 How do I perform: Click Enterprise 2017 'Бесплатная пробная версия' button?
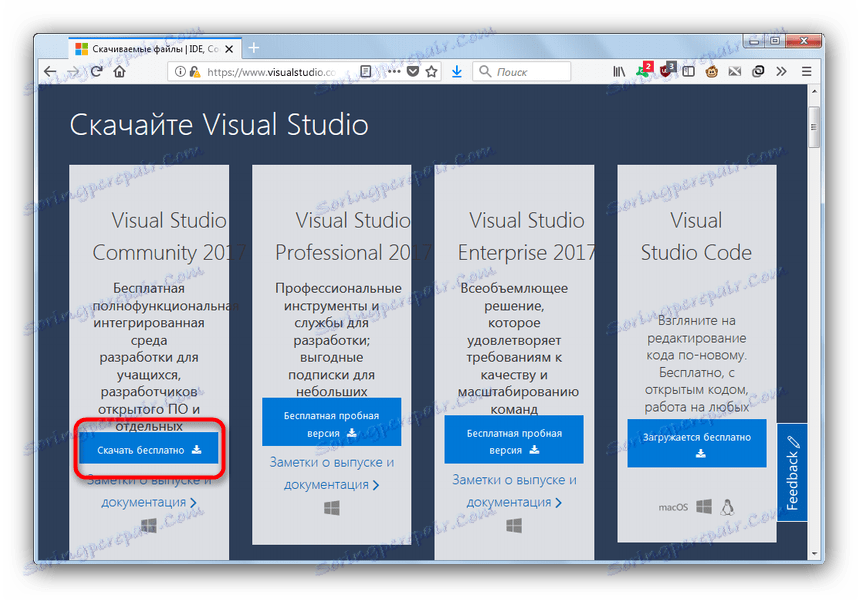point(514,439)
